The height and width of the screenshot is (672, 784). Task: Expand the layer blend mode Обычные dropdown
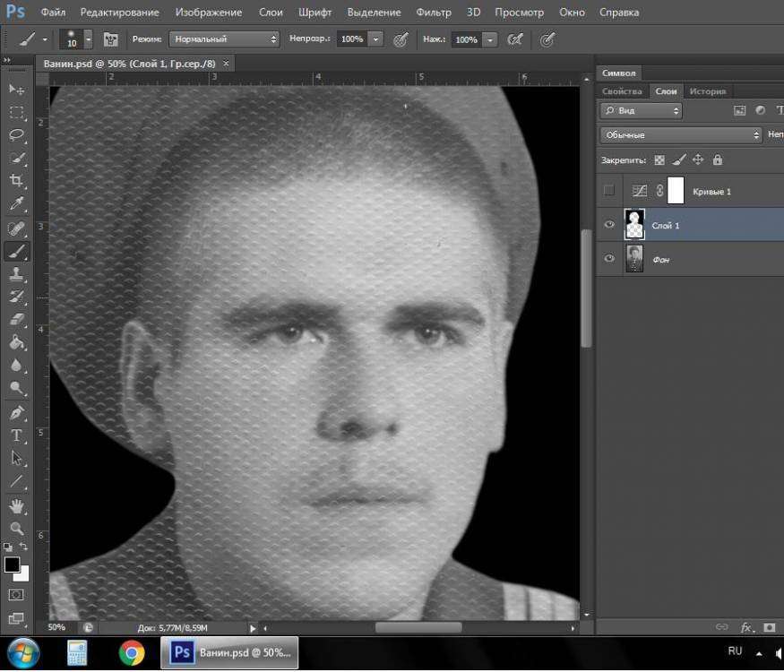(681, 134)
